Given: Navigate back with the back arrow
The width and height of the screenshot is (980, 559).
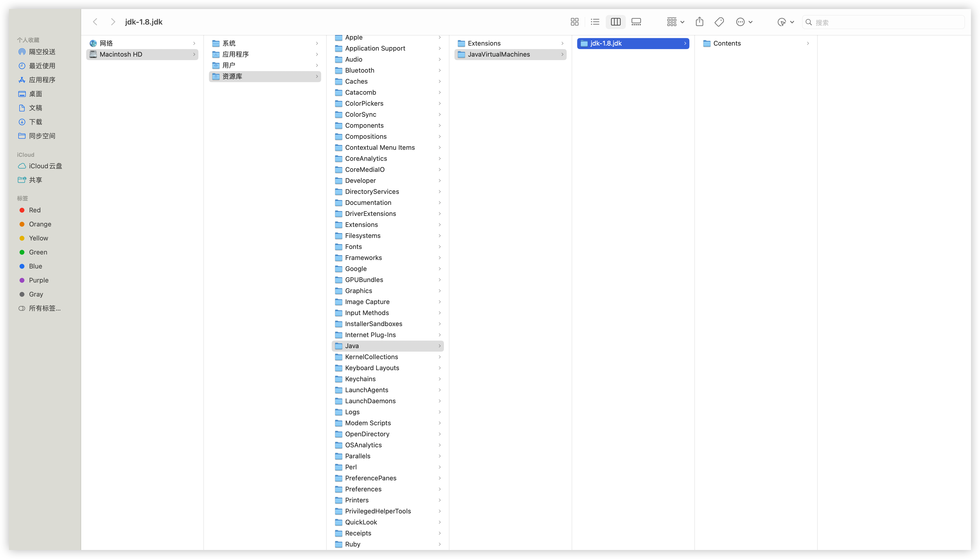Looking at the screenshot, I should point(95,22).
